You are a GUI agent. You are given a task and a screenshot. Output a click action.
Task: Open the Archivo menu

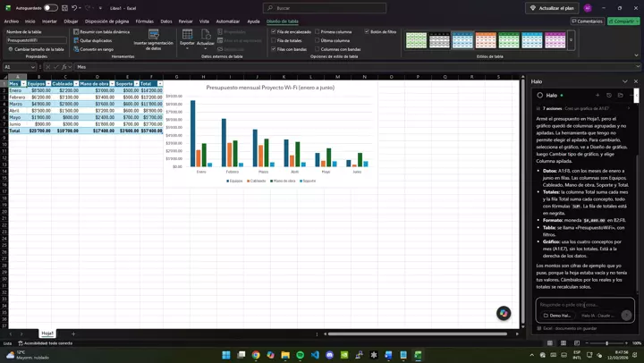pyautogui.click(x=12, y=21)
